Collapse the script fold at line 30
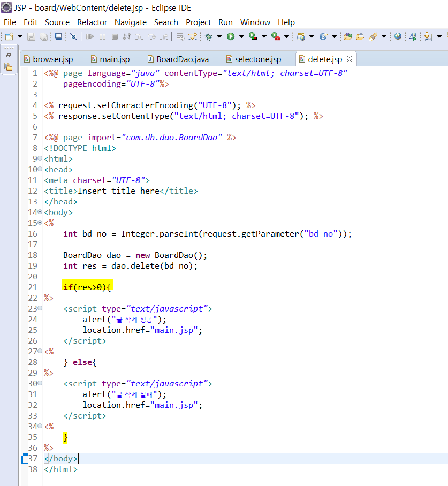Viewport: 448px width, 486px height. [40, 383]
